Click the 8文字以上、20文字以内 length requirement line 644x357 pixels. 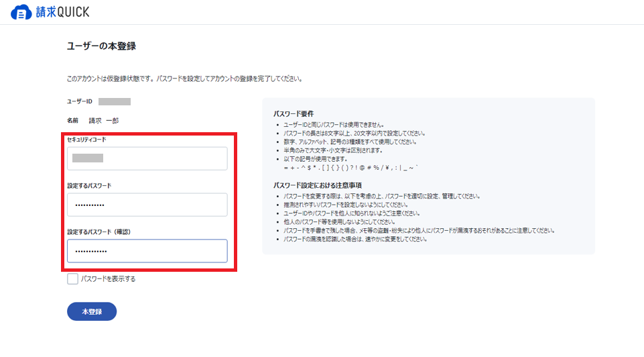coord(355,134)
